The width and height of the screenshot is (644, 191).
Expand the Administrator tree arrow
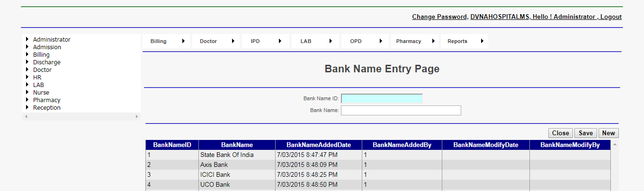coord(27,39)
